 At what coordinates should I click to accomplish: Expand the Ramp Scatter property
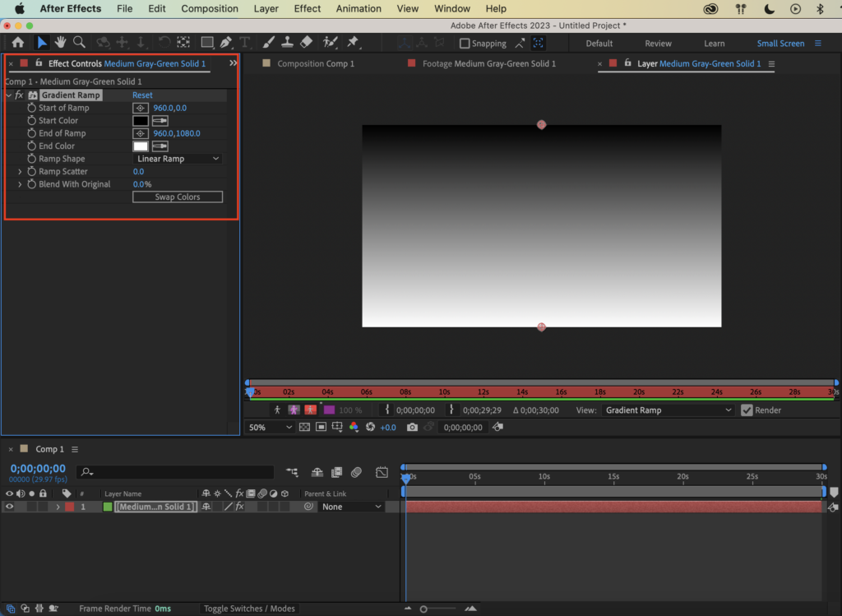tap(21, 172)
